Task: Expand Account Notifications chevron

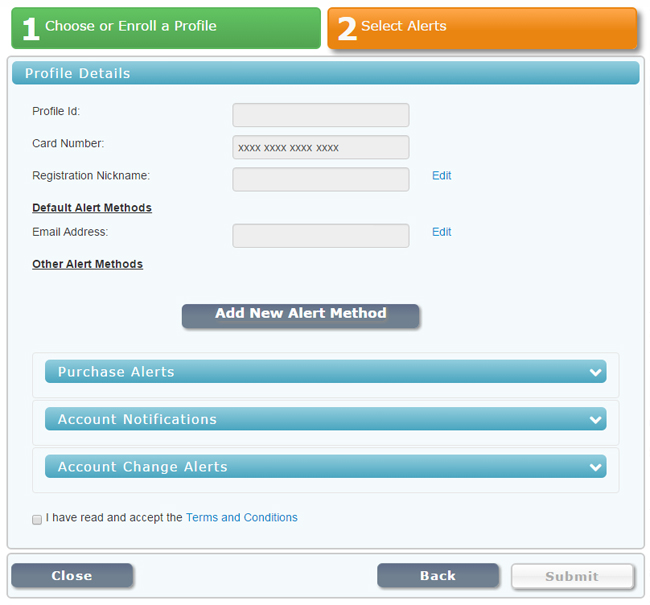Action: click(x=596, y=420)
